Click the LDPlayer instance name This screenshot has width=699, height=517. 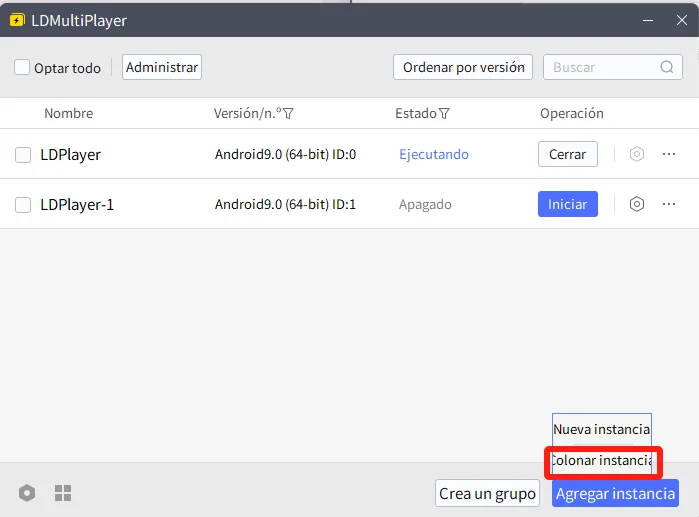coord(70,155)
